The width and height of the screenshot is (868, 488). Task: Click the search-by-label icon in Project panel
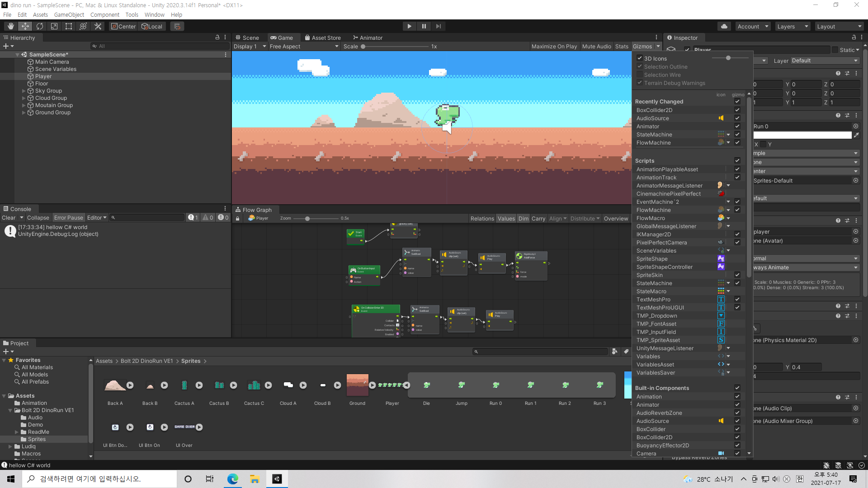(x=626, y=352)
